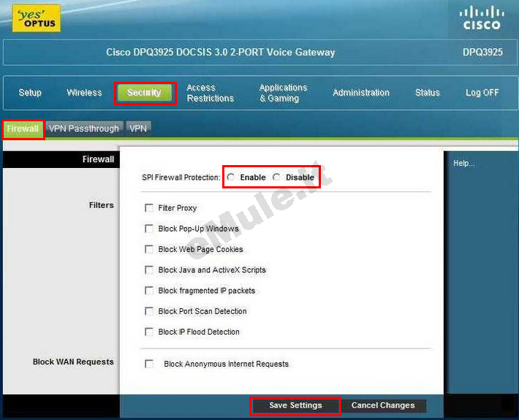Screen dimensions: 519x420
Task: Open the VPN tab
Action: coord(138,129)
